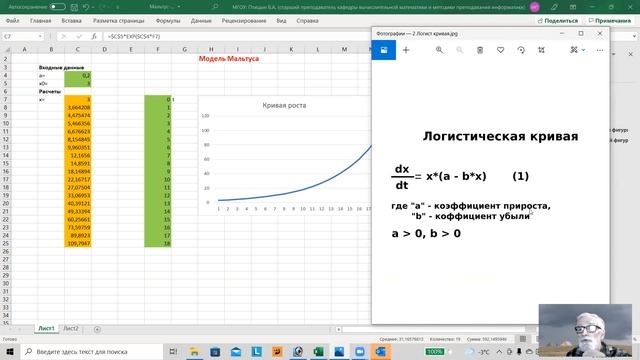640x360 pixels.
Task: Open the Рецензирование ribbon tab
Action: click(x=244, y=20)
